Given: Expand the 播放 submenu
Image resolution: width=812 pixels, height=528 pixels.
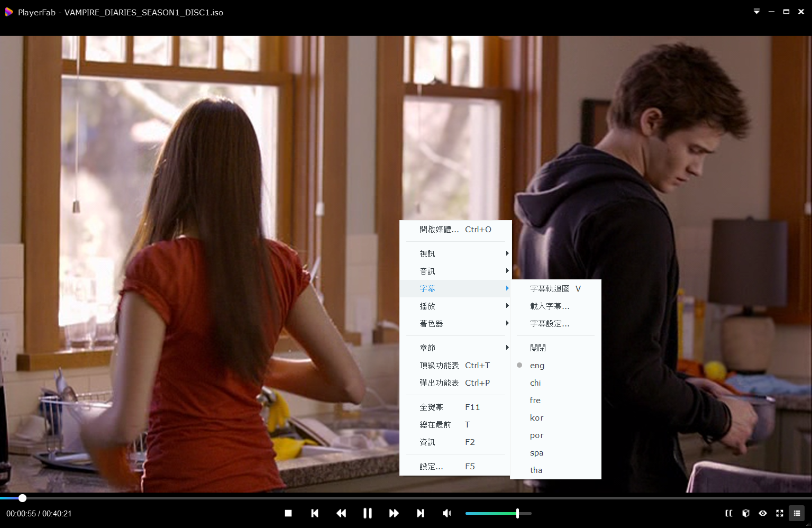Looking at the screenshot, I should click(x=455, y=306).
